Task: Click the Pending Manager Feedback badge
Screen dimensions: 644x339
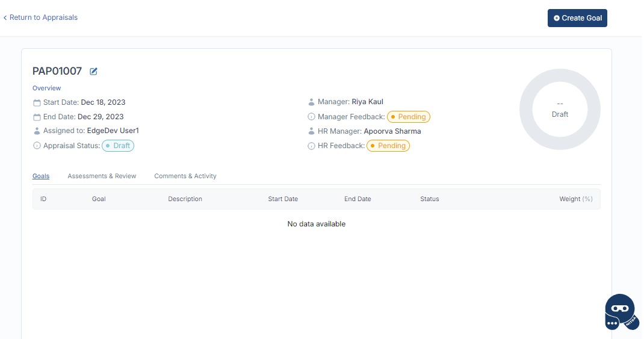Action: 409,117
